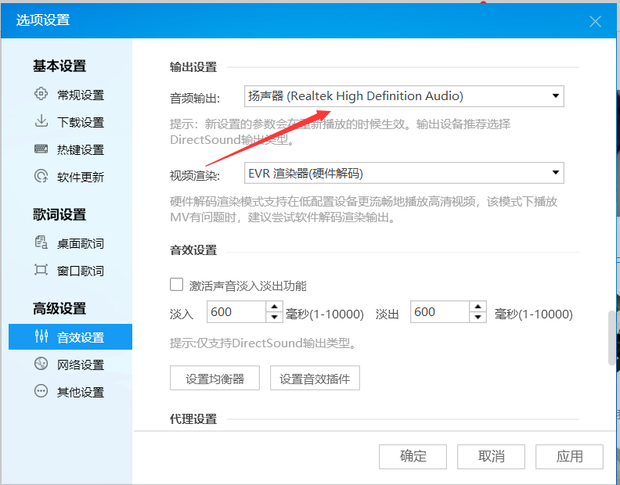Open Other Settings (其他设置) in sidebar
The width and height of the screenshot is (620, 485).
point(79,392)
